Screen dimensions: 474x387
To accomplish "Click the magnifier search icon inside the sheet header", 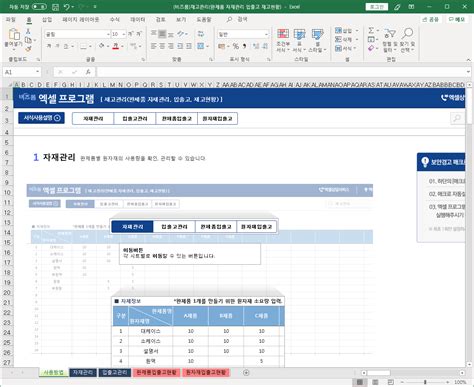I will [457, 118].
